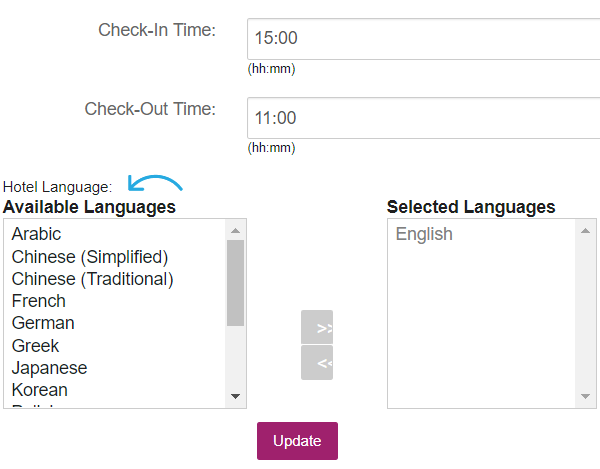
Task: Click the Available Languages scrollbar thumb
Action: tap(235, 283)
